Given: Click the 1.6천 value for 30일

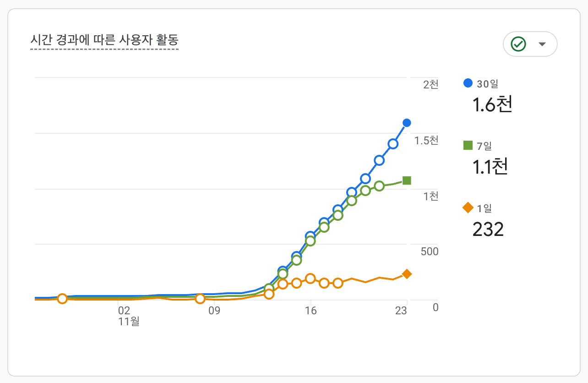Looking at the screenshot, I should pos(492,104).
